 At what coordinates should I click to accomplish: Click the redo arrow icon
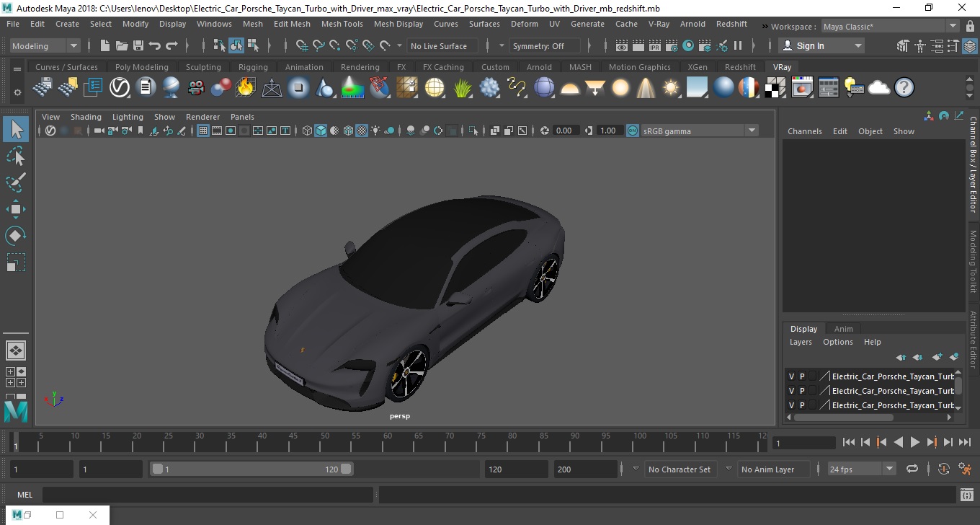[171, 45]
